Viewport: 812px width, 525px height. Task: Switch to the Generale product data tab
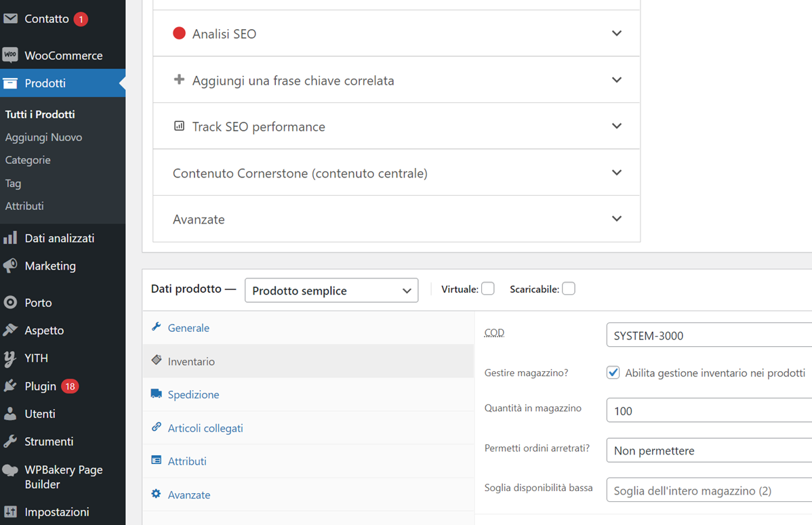[x=188, y=328]
